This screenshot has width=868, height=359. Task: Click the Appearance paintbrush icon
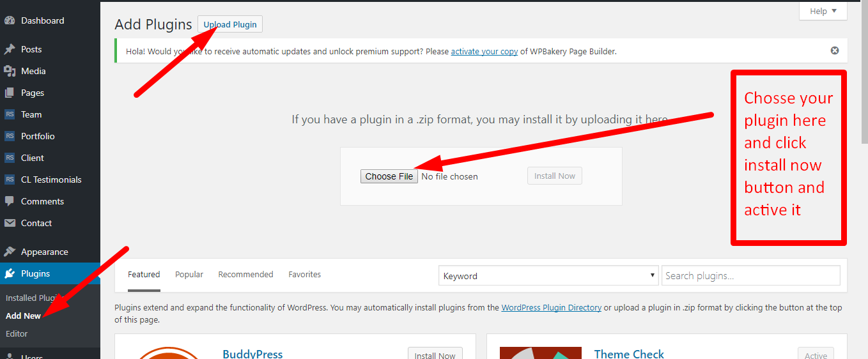click(x=10, y=252)
